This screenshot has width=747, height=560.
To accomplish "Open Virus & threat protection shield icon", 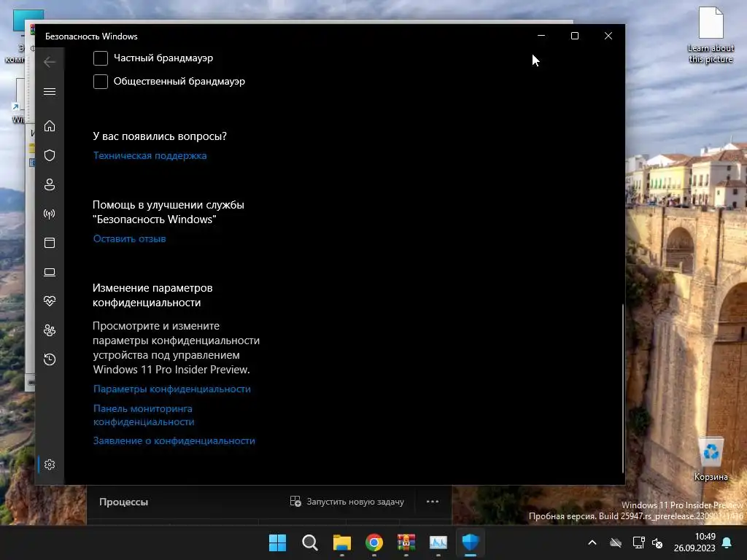I will [50, 155].
